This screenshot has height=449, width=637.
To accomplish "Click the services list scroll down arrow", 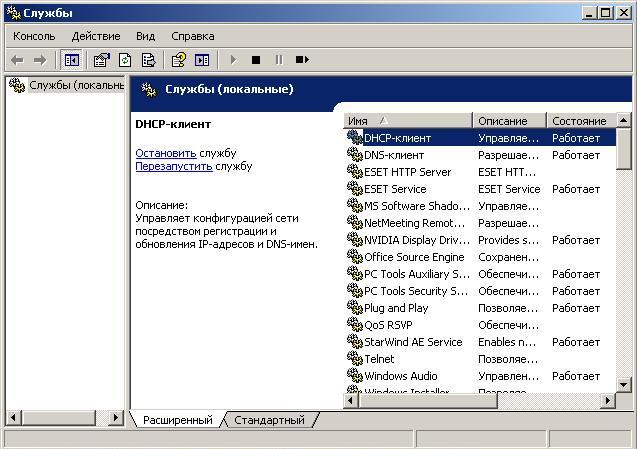I will 624,384.
